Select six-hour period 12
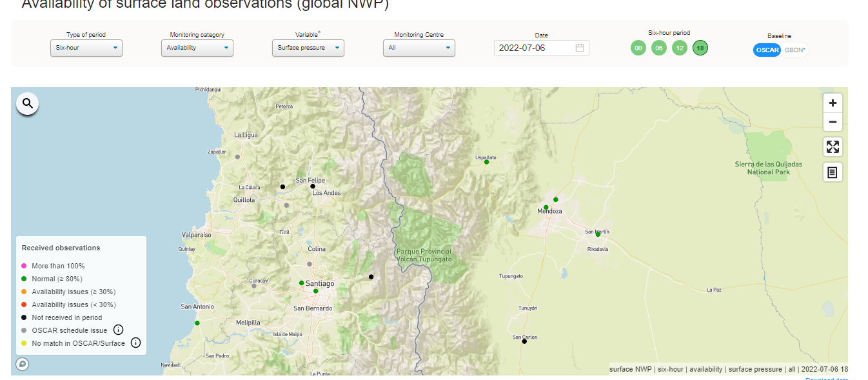Image resolution: width=868 pixels, height=380 pixels. point(680,48)
